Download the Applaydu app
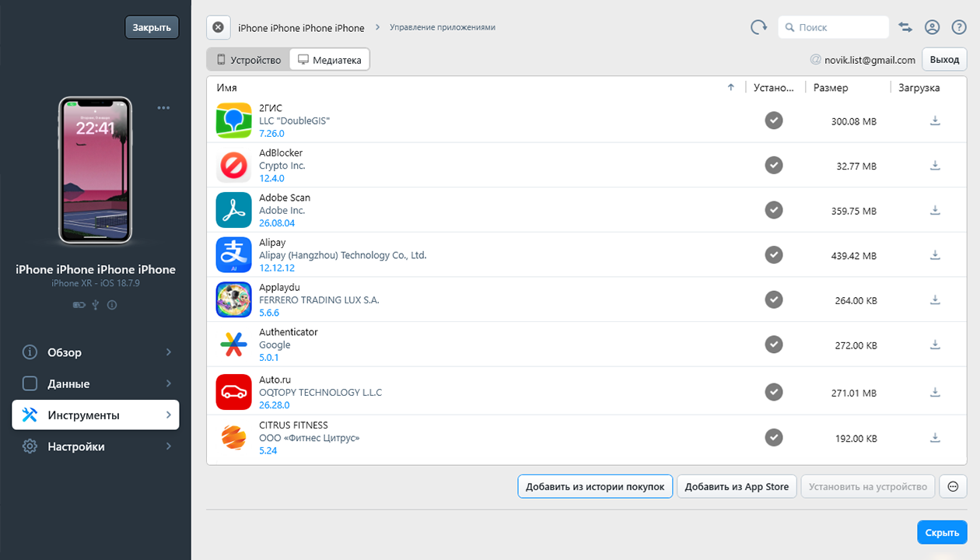The image size is (980, 560). tap(935, 299)
